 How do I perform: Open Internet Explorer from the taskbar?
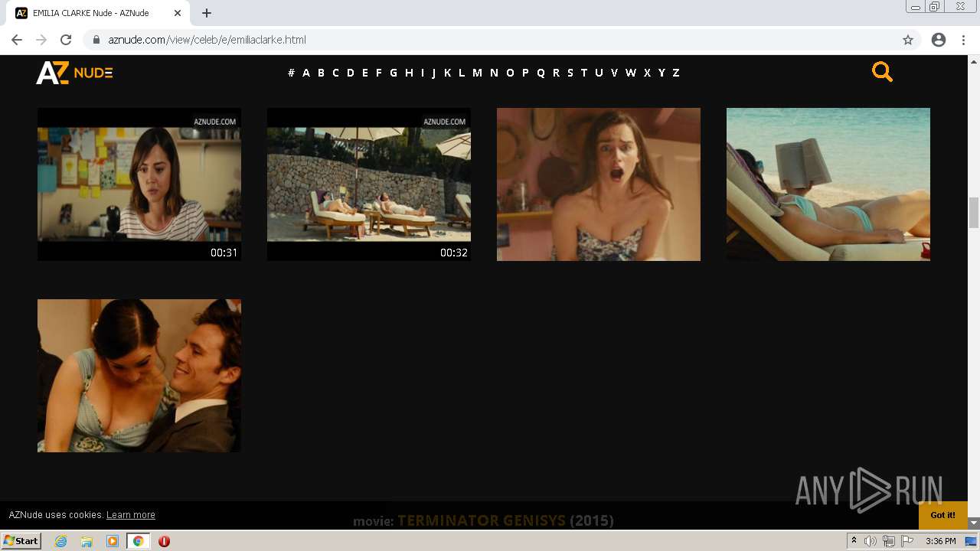[x=61, y=541]
